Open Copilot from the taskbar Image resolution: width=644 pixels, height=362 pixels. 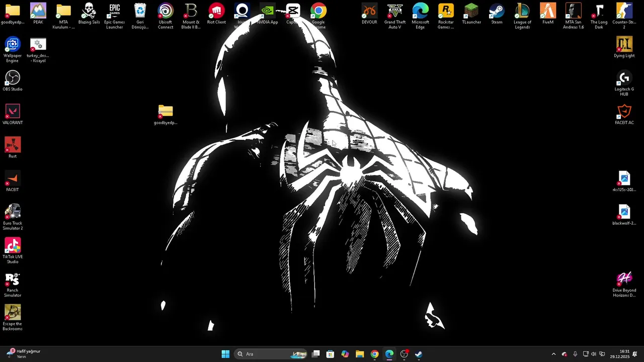[x=345, y=354]
